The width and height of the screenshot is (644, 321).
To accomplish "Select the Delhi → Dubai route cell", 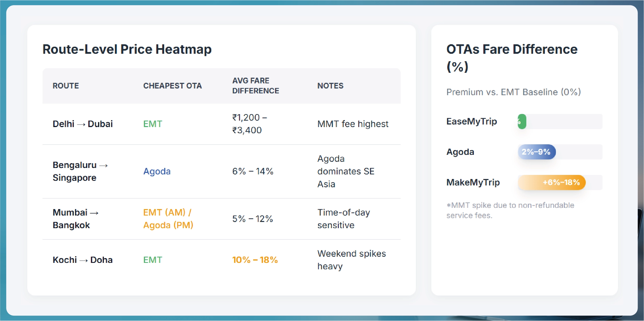I will (x=83, y=124).
